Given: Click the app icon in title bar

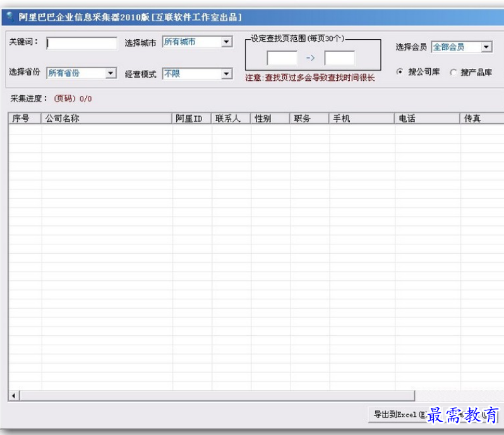Looking at the screenshot, I should (x=10, y=16).
